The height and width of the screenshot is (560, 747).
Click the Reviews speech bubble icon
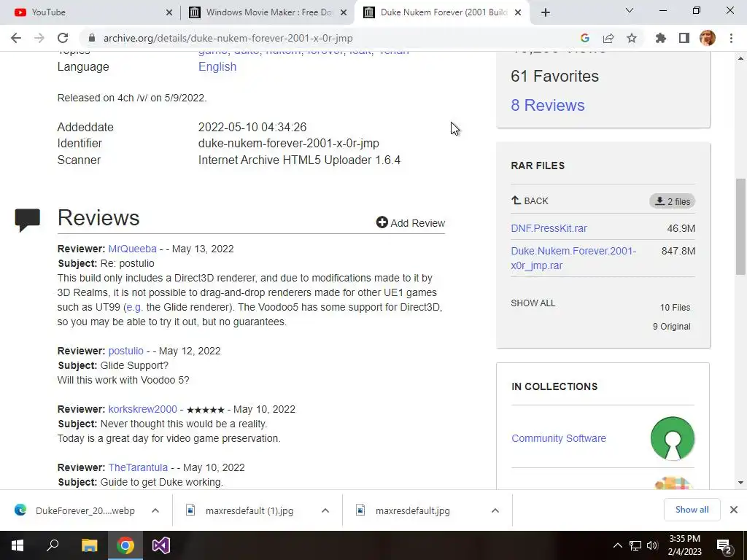(x=28, y=220)
